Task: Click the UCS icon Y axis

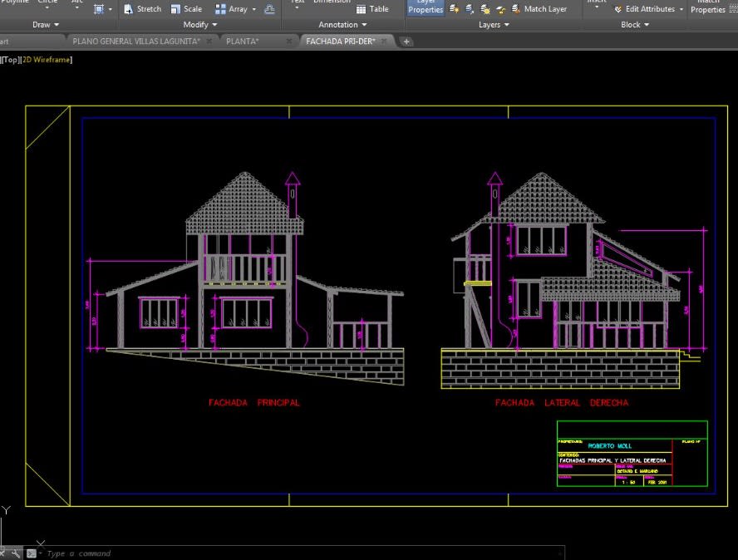Action: click(6, 510)
